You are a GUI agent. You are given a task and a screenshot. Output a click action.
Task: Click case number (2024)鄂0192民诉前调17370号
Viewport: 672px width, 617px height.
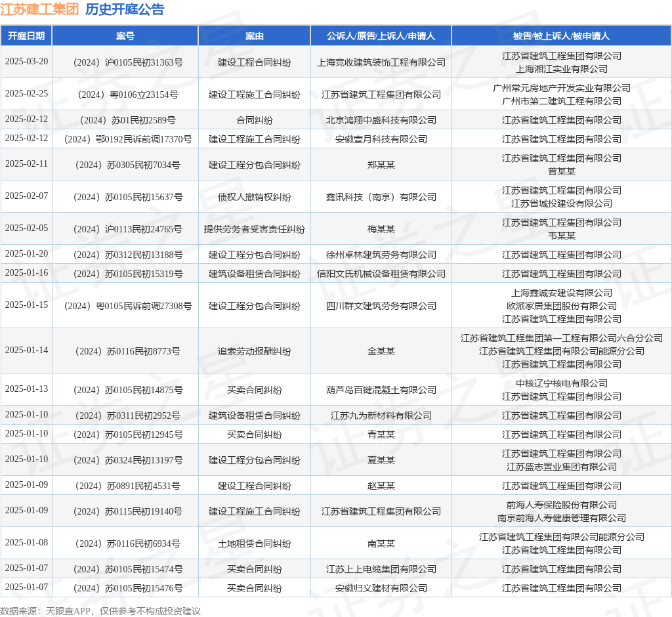128,139
